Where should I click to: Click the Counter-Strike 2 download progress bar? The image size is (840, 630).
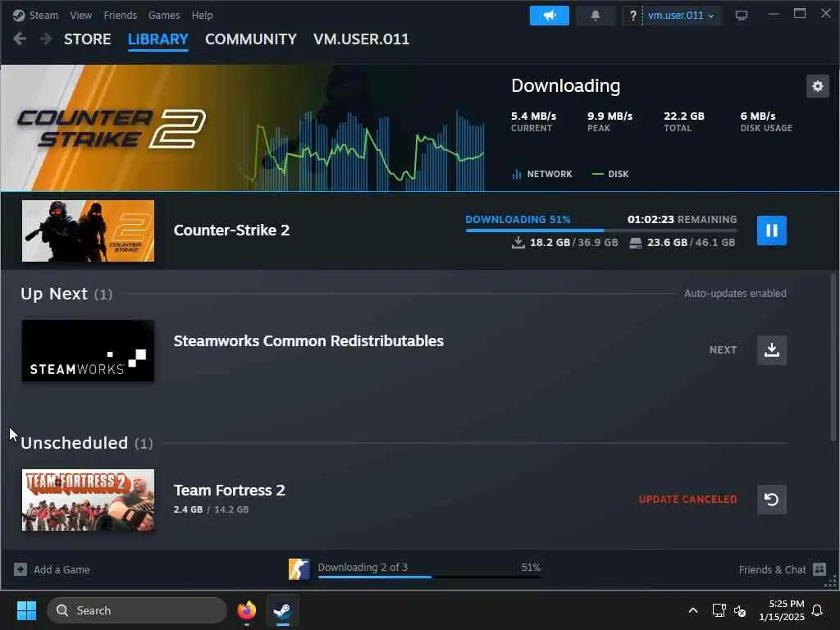(x=601, y=231)
